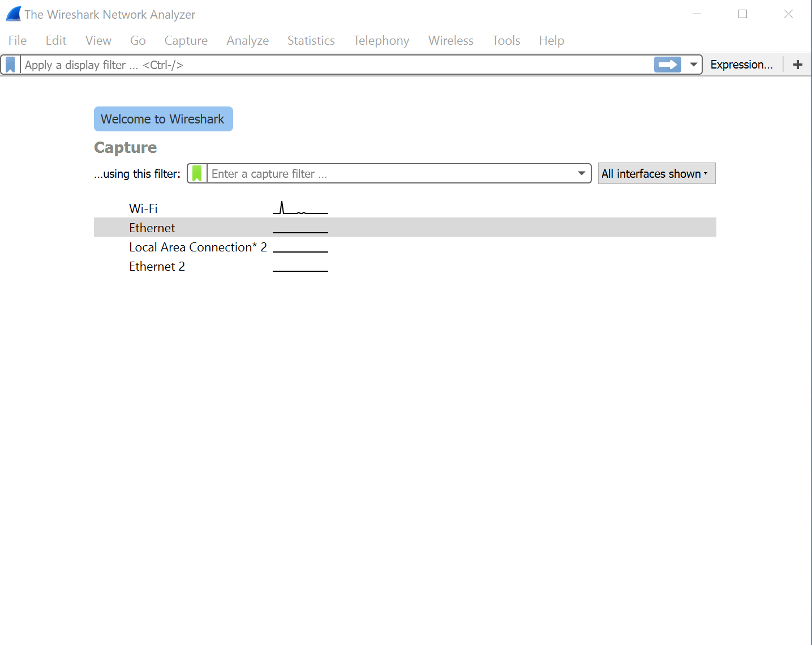
Task: Open the Wireless menu
Action: click(451, 40)
